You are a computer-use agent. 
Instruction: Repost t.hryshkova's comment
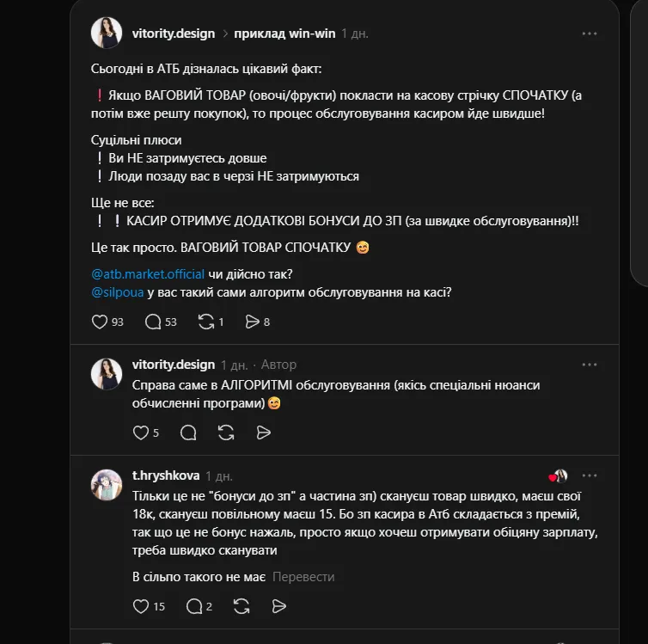click(241, 606)
